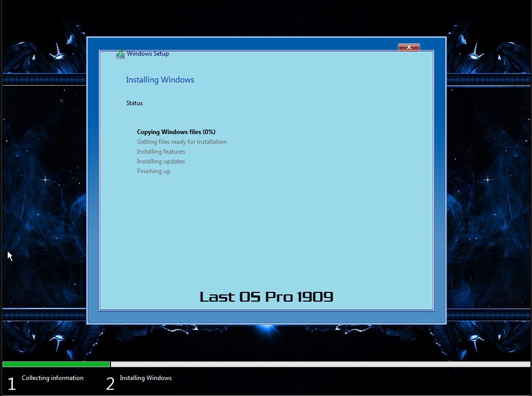Click the green progress bar segment
Image resolution: width=532 pixels, height=396 pixels.
(x=56, y=364)
